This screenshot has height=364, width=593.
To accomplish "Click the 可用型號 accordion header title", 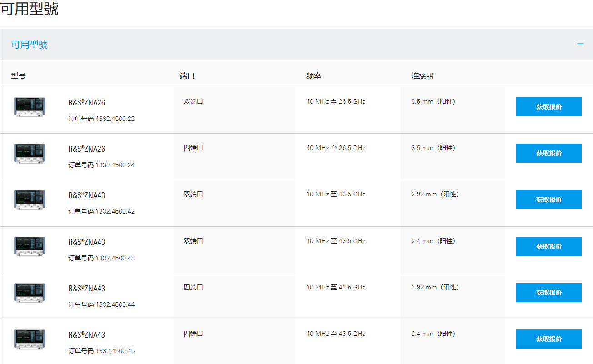I will (30, 45).
